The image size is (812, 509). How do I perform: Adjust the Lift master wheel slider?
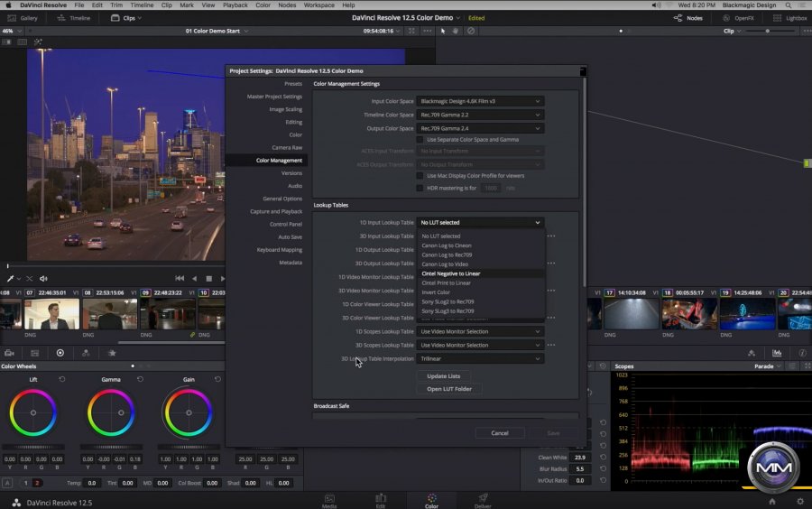[33, 447]
